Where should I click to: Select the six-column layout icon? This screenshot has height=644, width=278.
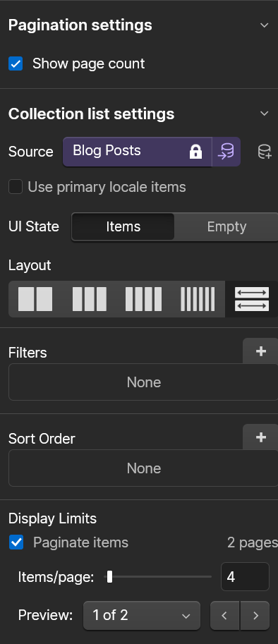(198, 299)
